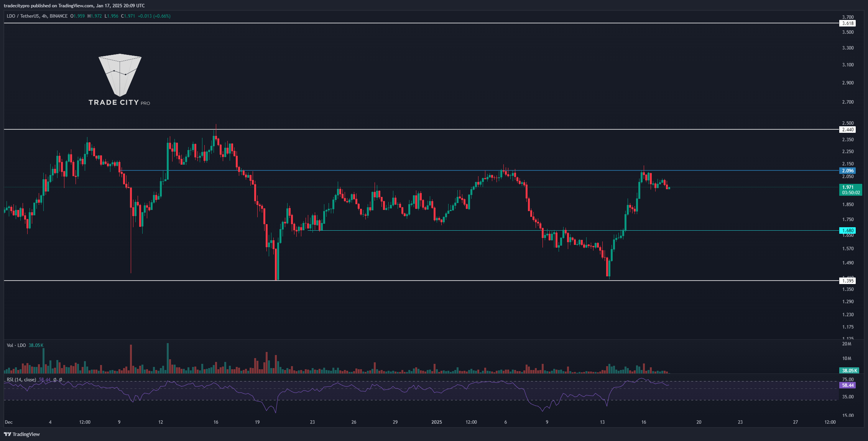This screenshot has height=441, width=868.
Task: Click the Dec label on time axis
Action: point(8,422)
